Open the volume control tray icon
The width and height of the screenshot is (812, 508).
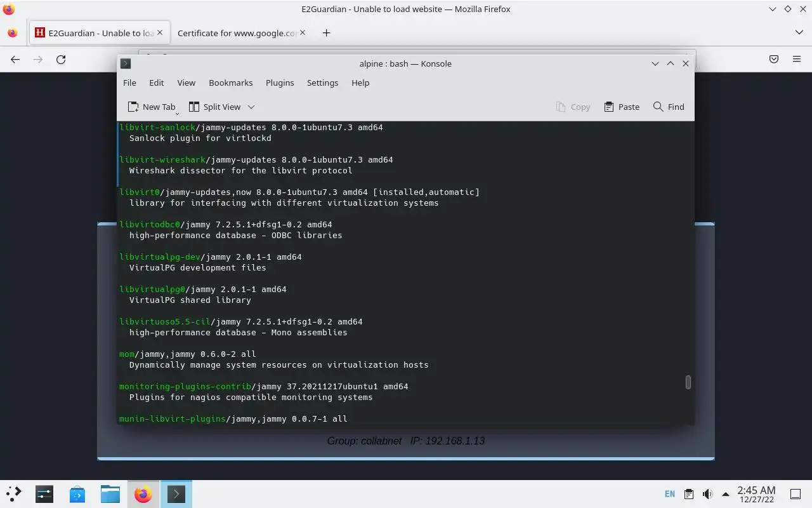pos(707,494)
